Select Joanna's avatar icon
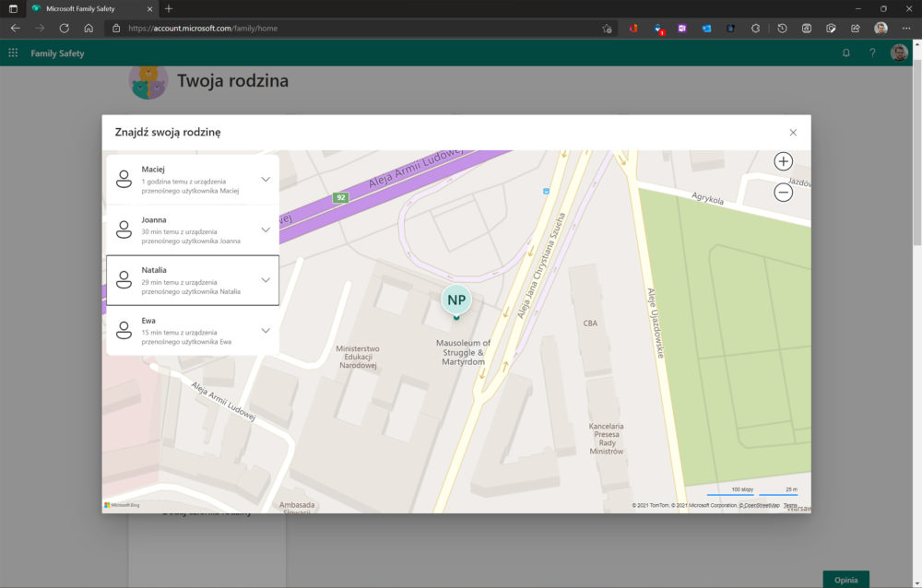922x588 pixels. 124,229
